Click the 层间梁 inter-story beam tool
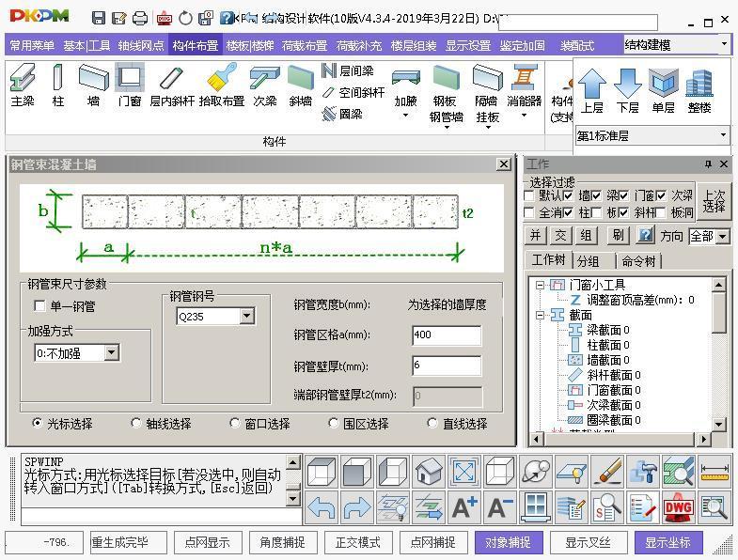The width and height of the screenshot is (738, 560). (348, 71)
